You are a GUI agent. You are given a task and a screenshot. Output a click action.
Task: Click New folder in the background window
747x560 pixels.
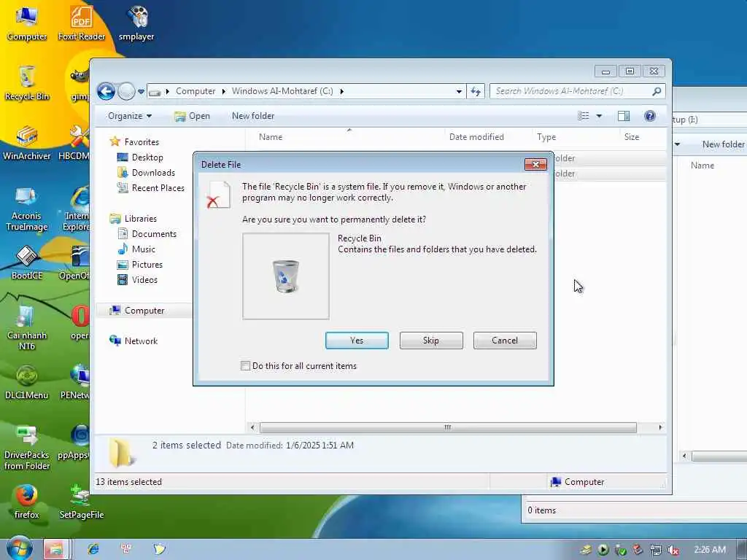click(723, 144)
